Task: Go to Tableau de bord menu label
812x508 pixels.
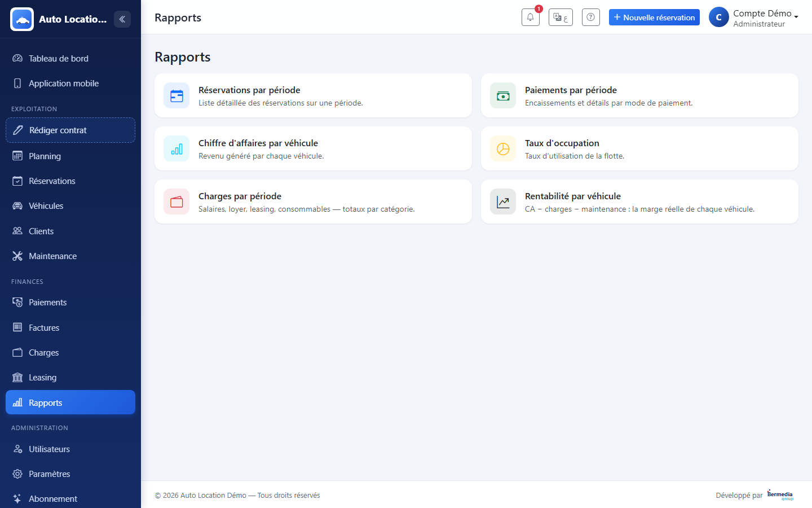Action: click(59, 58)
